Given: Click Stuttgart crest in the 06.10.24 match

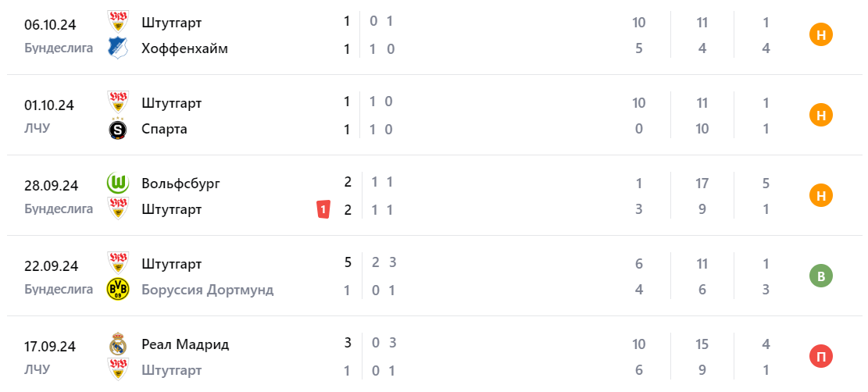Looking at the screenshot, I should click(x=117, y=22).
